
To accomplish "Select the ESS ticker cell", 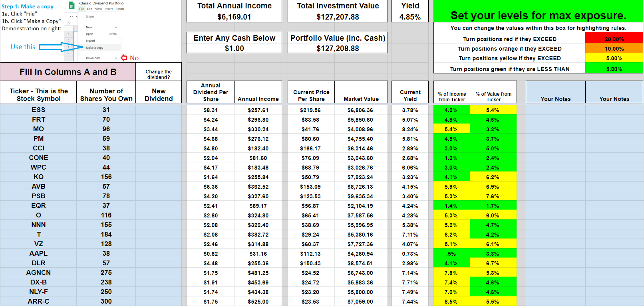I will point(38,110).
